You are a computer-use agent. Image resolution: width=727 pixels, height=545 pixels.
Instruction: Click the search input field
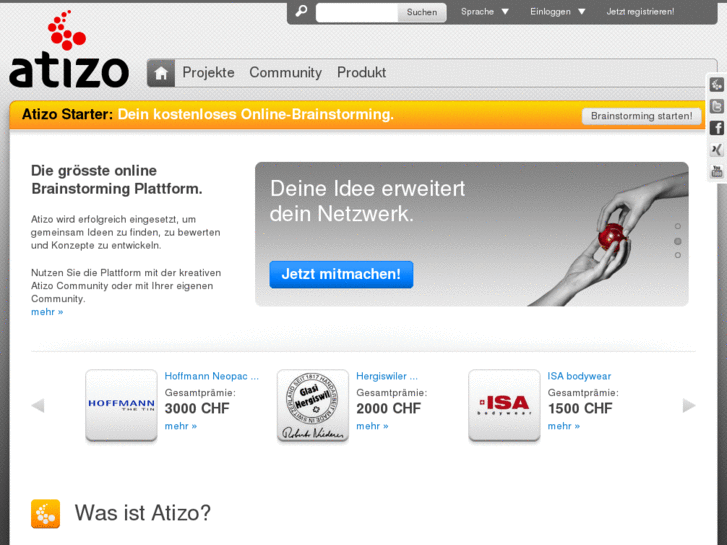tap(357, 13)
